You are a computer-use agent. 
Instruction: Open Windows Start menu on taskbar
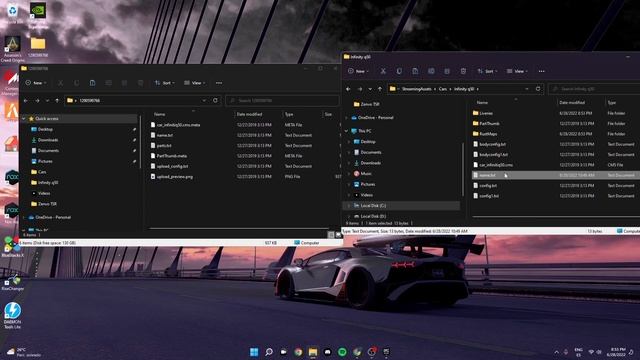pyautogui.click(x=254, y=352)
